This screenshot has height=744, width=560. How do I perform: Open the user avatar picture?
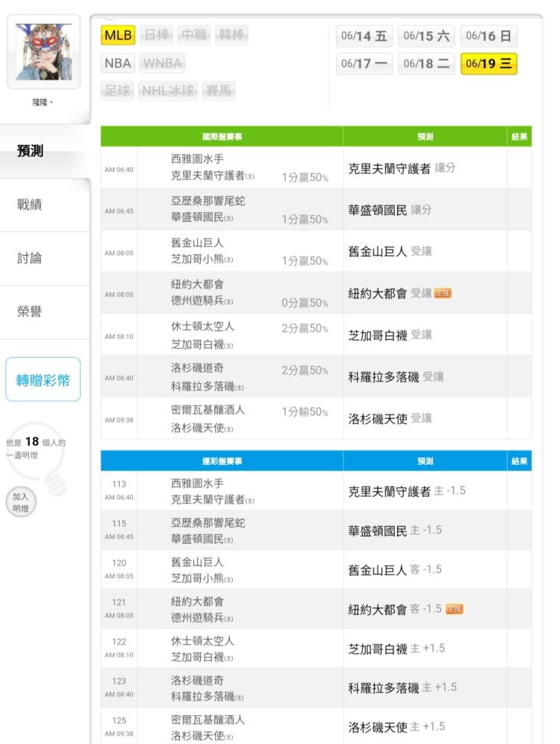pos(43,52)
